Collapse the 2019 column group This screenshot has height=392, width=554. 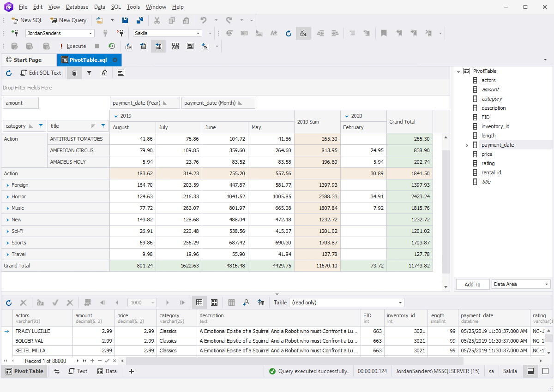coord(115,116)
